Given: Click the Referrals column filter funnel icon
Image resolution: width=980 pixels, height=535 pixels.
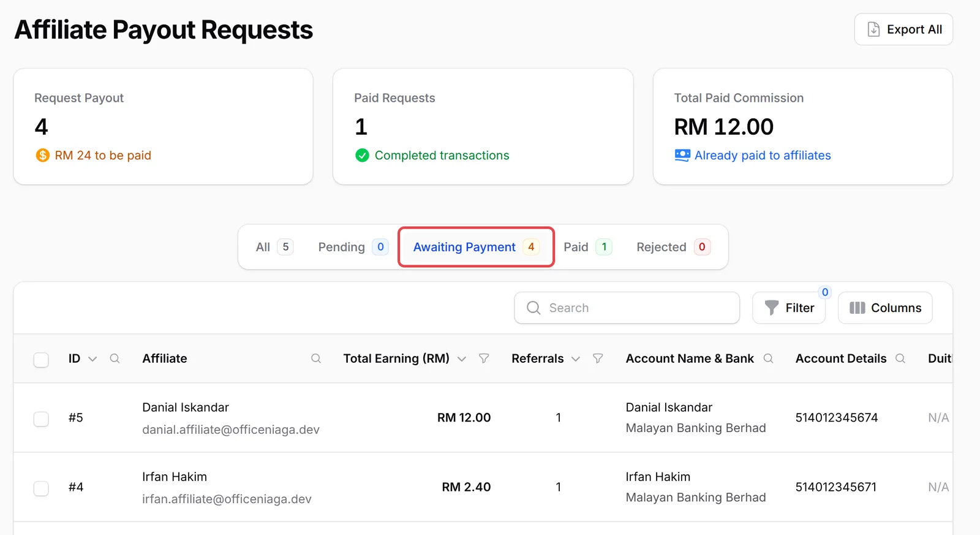Looking at the screenshot, I should point(598,359).
